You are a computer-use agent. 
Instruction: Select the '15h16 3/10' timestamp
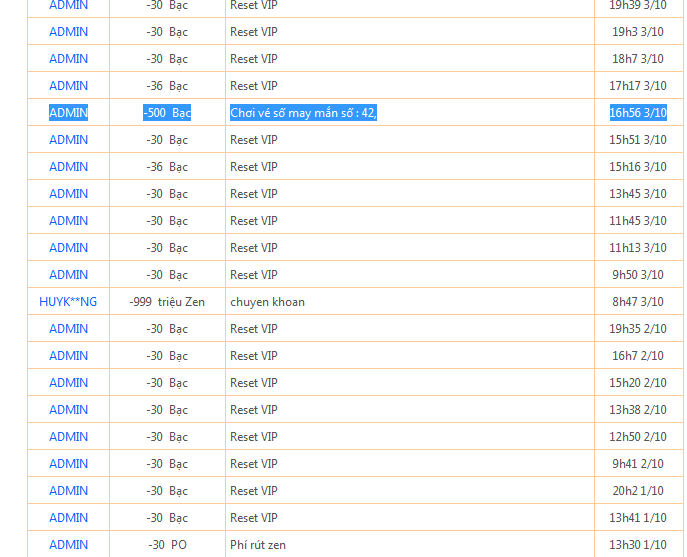coord(638,167)
